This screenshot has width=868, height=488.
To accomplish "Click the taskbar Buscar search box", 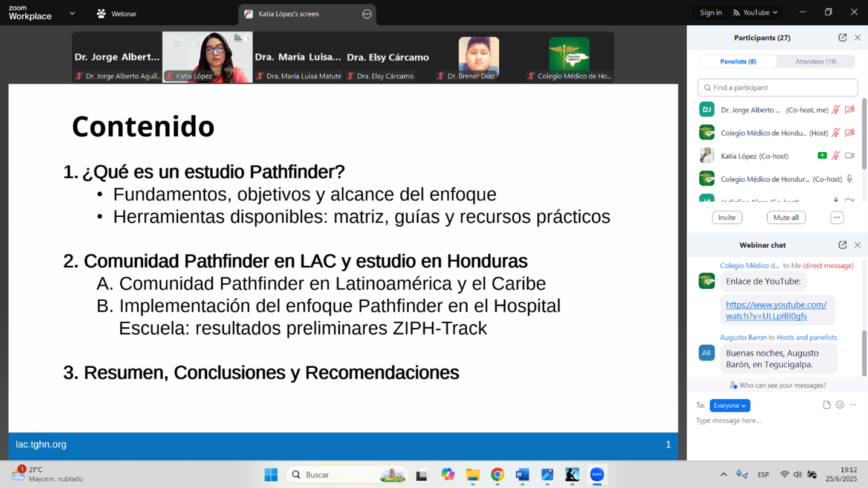I will click(347, 475).
